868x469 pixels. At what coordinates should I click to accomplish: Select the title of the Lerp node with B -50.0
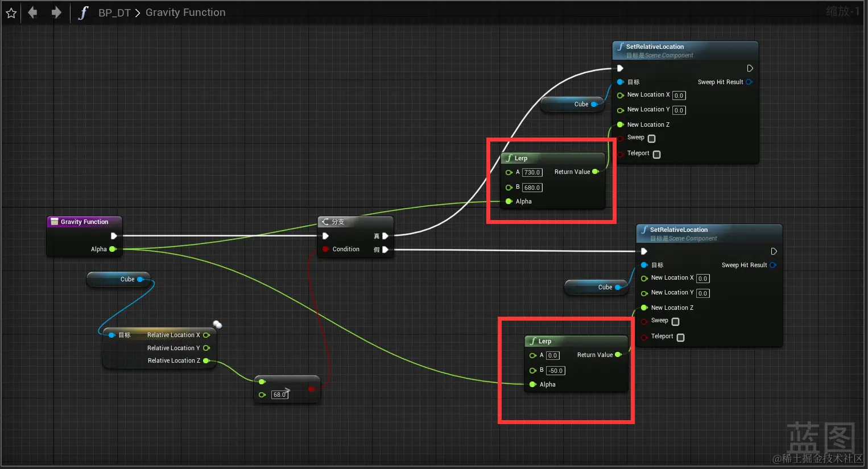click(x=545, y=341)
